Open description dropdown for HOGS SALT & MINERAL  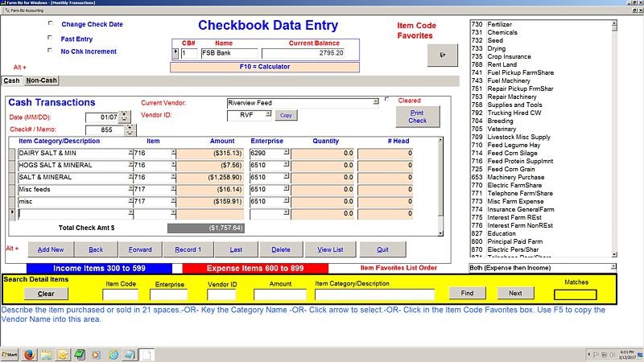click(x=130, y=164)
